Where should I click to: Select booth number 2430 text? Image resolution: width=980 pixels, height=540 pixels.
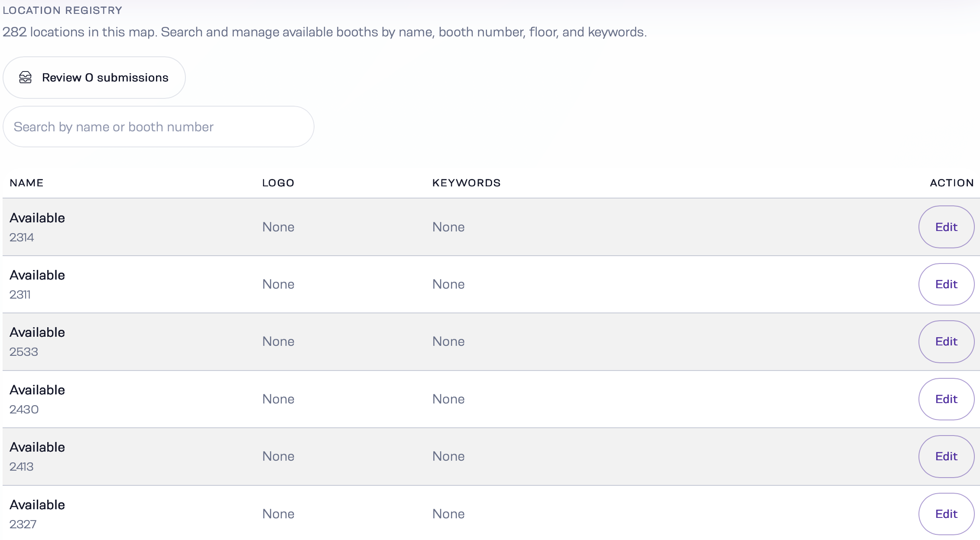[24, 410]
